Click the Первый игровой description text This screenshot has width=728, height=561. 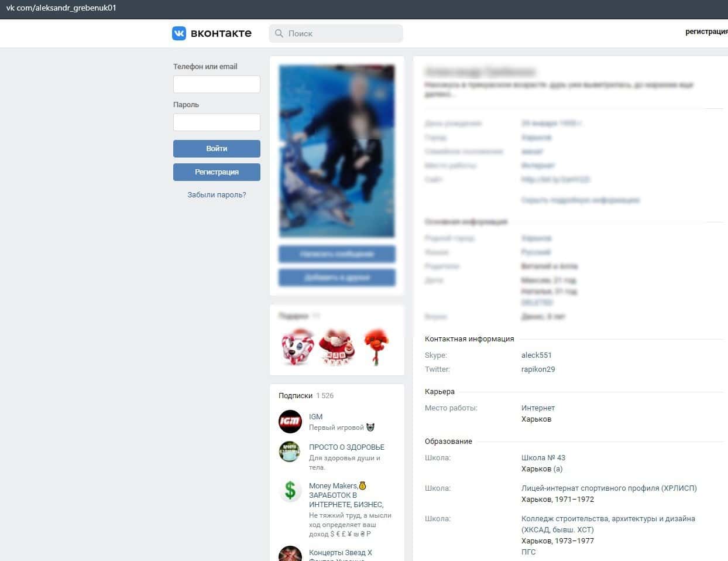[x=342, y=427]
